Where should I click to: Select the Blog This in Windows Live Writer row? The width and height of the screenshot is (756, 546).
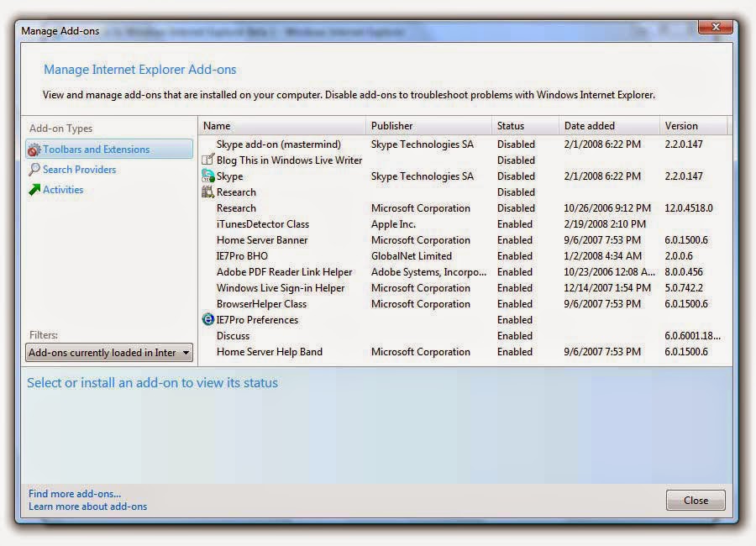coord(463,160)
